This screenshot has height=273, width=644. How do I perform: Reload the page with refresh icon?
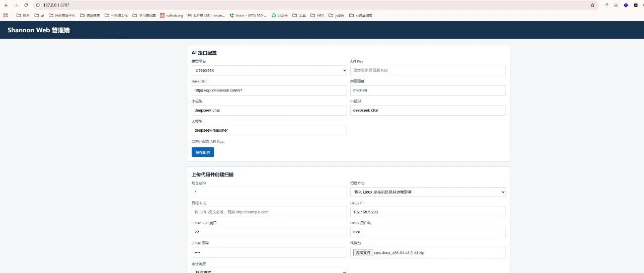(x=26, y=5)
